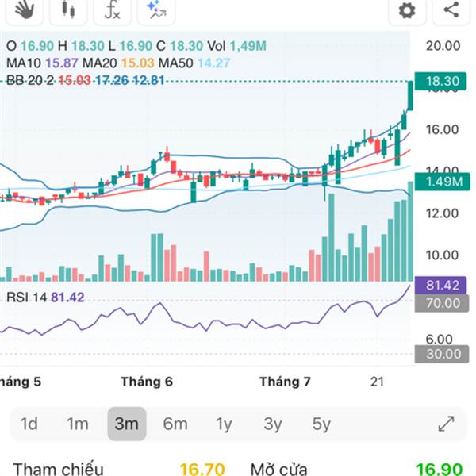Viewport: 476px width, 476px height.
Task: Tap the MA50 14.27 legend
Action: pos(194,63)
